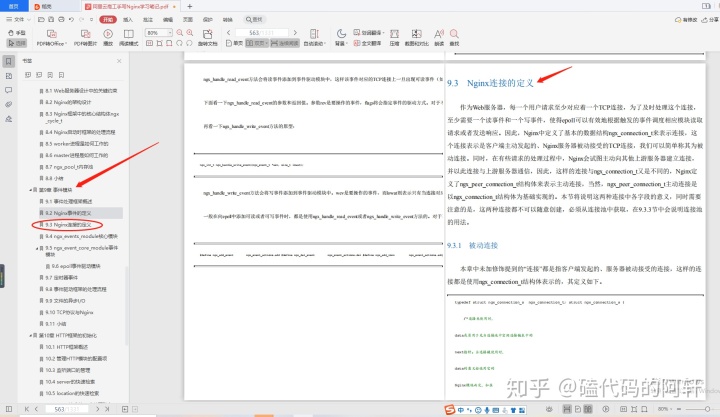Click status bar page number field
Screen dimensions: 720x417
68,409
